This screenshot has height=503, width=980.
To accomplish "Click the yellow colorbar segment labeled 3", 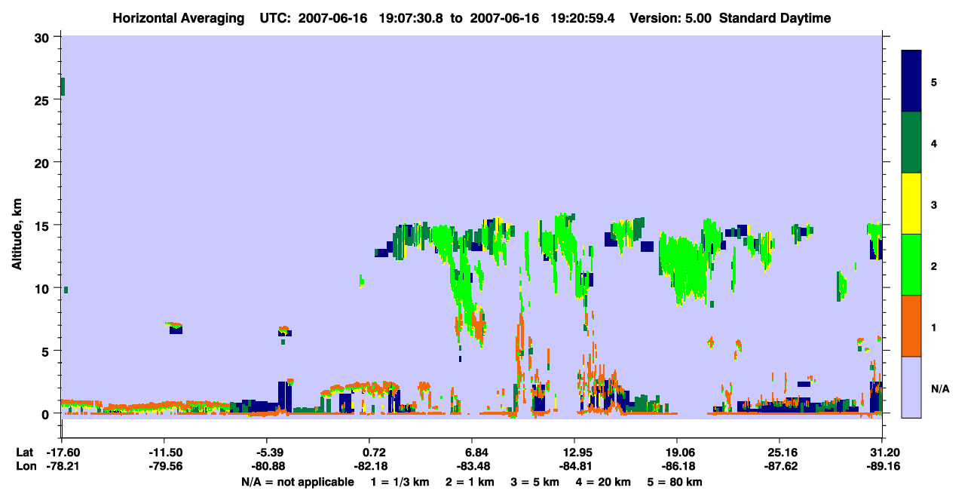I will (911, 204).
